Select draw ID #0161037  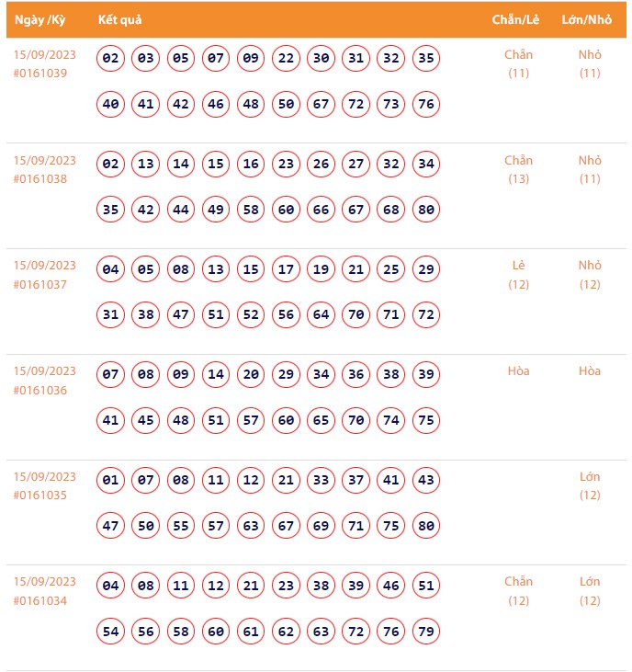click(40, 285)
